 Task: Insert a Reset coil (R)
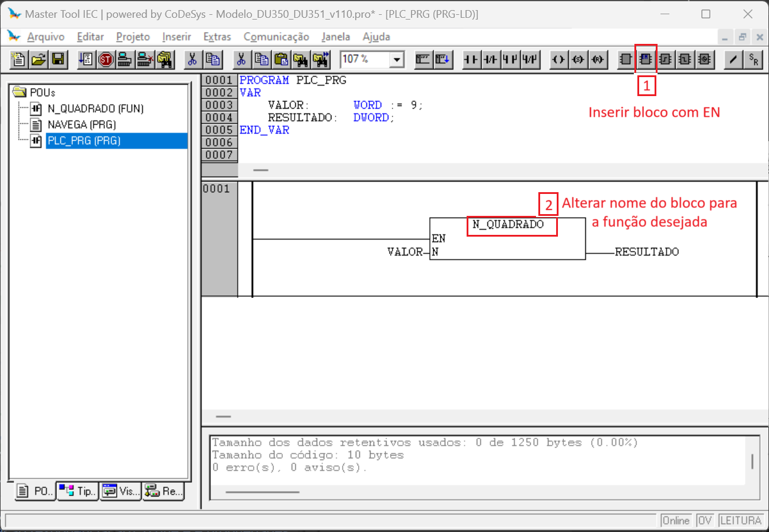(598, 59)
